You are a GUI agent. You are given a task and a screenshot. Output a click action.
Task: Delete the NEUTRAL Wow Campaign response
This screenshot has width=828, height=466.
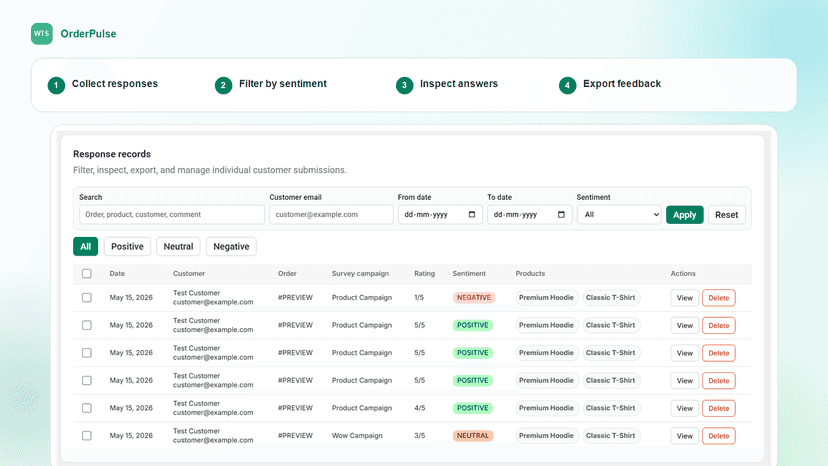point(719,436)
